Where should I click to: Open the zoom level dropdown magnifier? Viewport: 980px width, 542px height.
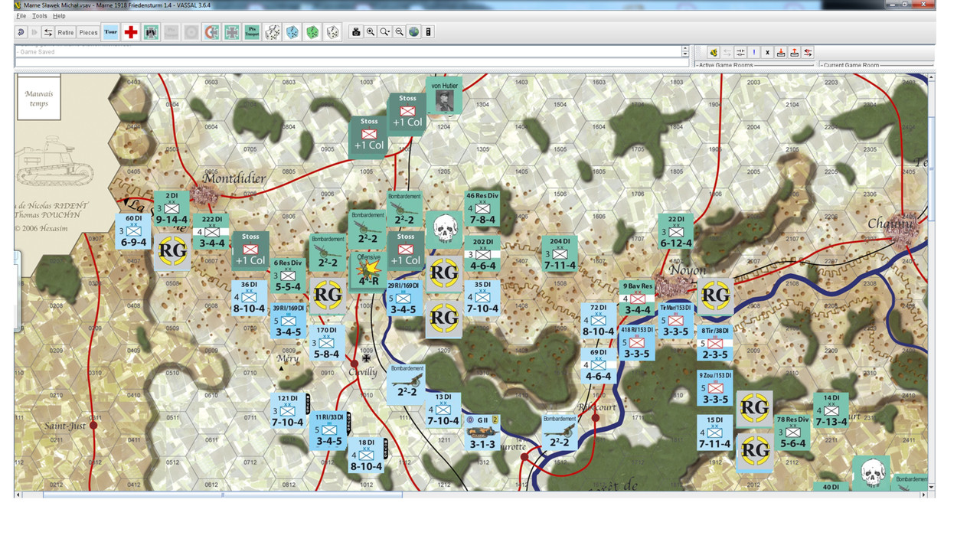(x=385, y=32)
